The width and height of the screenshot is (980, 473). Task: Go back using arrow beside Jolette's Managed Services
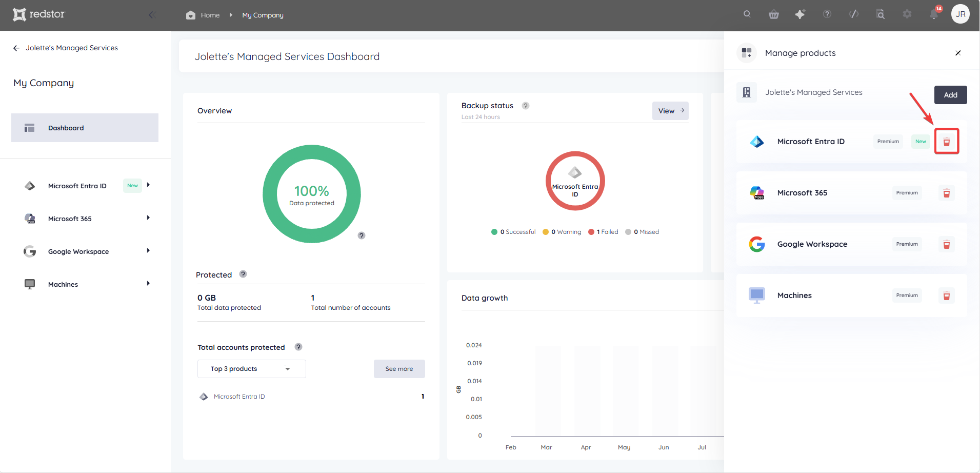click(16, 48)
